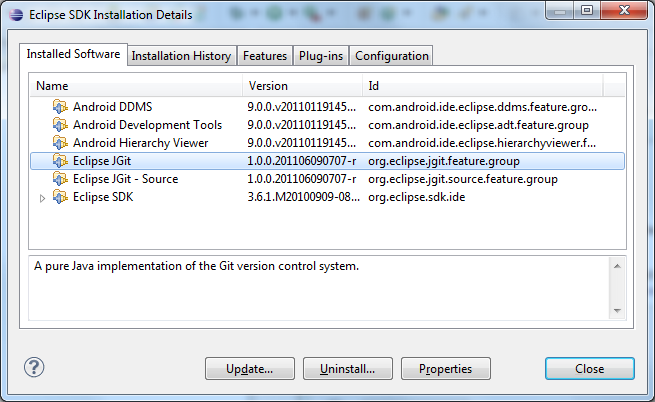The image size is (655, 402).
Task: Select the Android Development Tools name
Action: coord(147,125)
